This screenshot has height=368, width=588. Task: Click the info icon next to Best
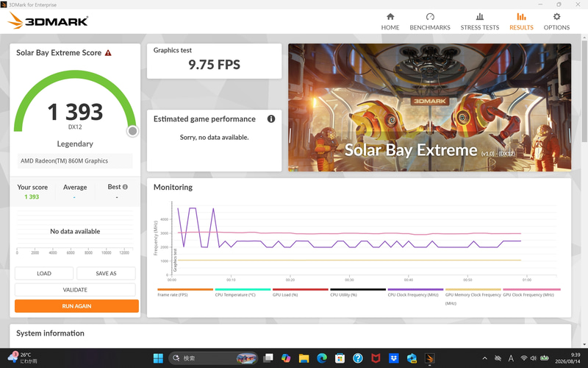click(125, 187)
